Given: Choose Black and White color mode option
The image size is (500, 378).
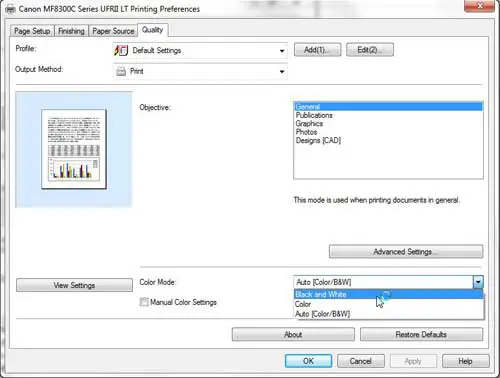Looking at the screenshot, I should pyautogui.click(x=388, y=294).
